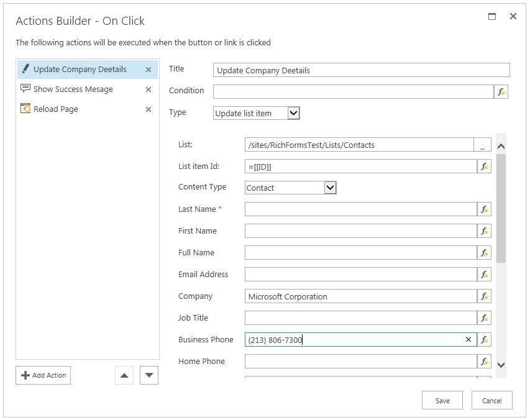
Task: Click the Add Action button
Action: click(43, 375)
